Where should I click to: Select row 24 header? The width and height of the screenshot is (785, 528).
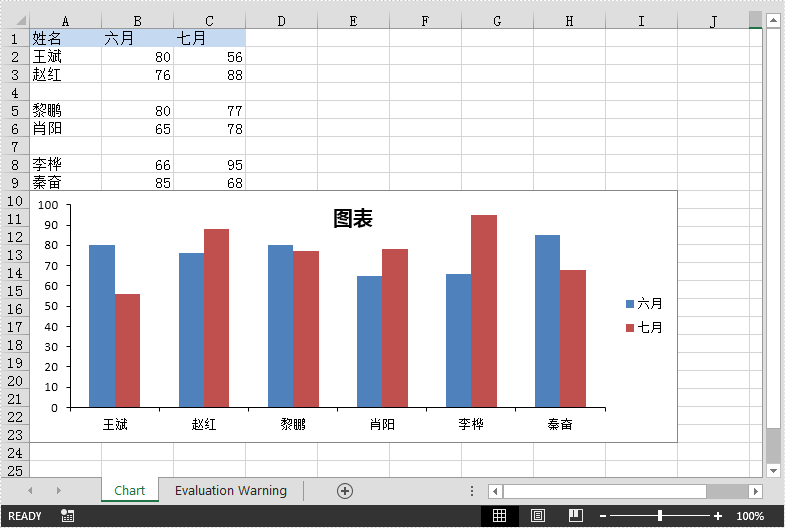[15, 453]
